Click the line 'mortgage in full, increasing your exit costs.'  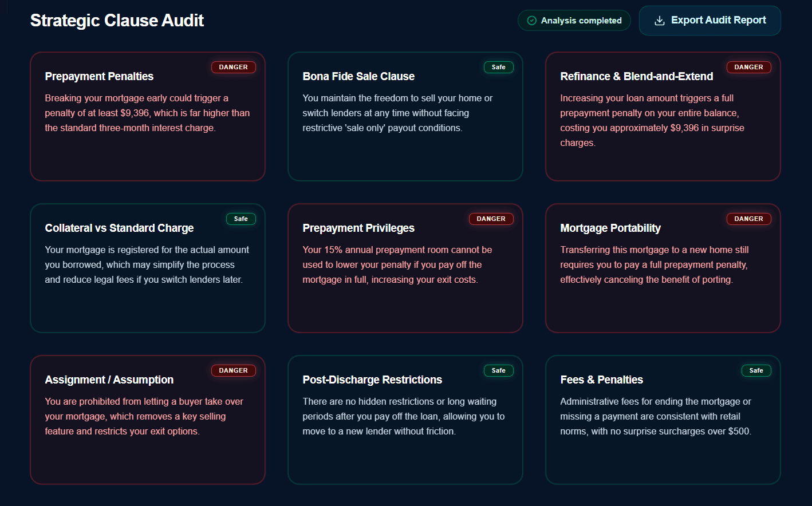[391, 279]
